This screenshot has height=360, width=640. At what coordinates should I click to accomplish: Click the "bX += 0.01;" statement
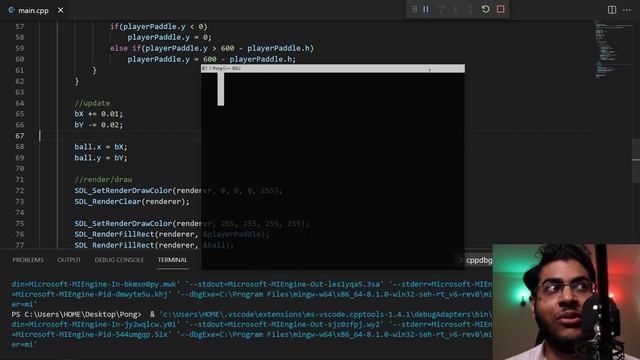pos(98,114)
